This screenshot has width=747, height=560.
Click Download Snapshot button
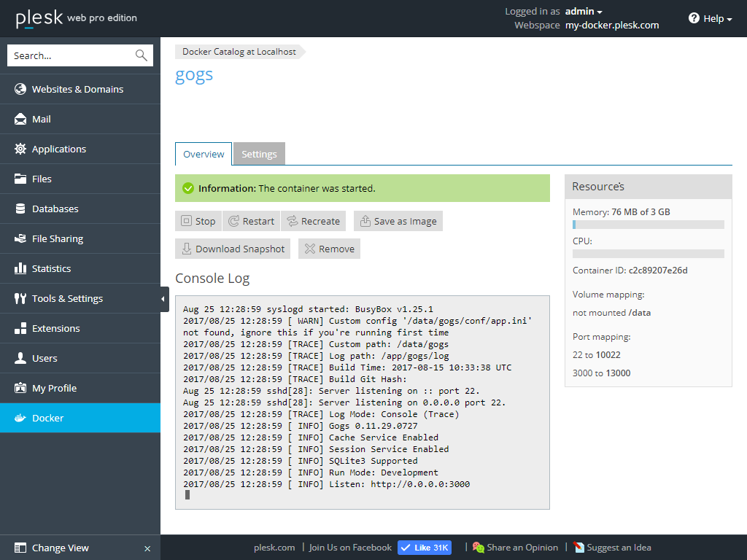point(233,249)
